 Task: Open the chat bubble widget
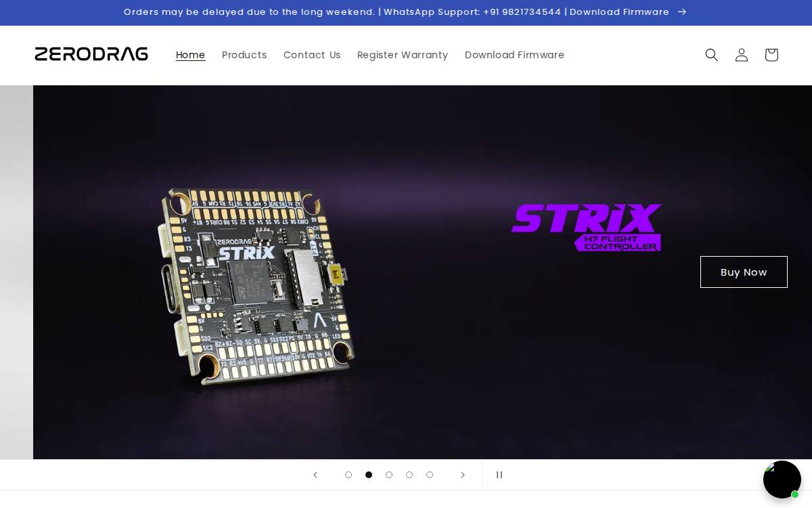782,480
